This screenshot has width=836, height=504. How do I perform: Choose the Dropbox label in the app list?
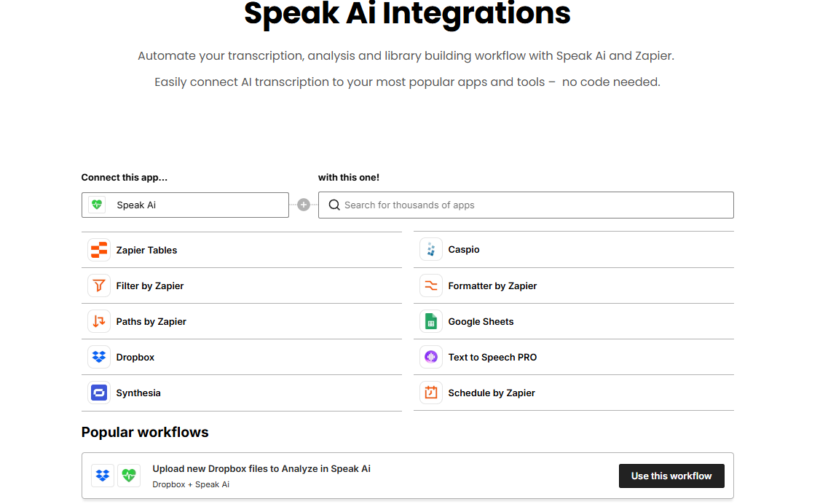tap(135, 358)
